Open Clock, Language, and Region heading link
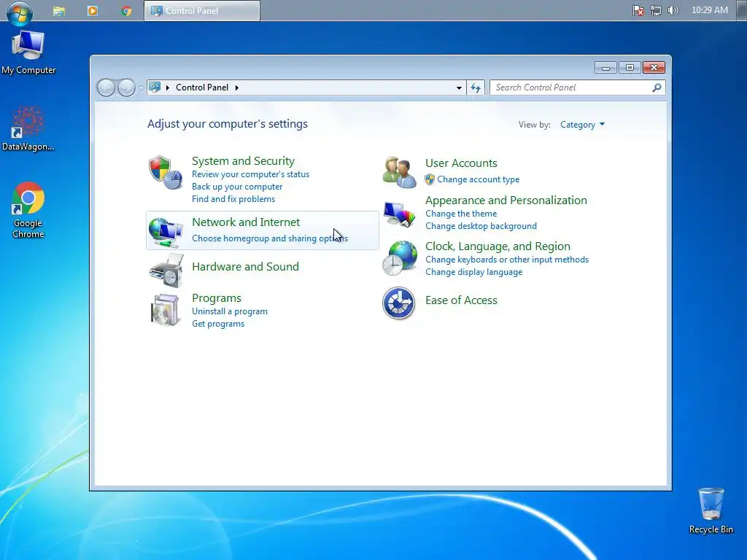The image size is (747, 560). pos(498,246)
